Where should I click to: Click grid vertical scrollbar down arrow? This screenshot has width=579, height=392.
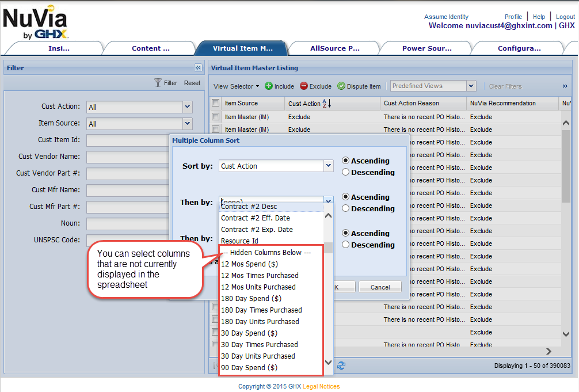(566, 334)
